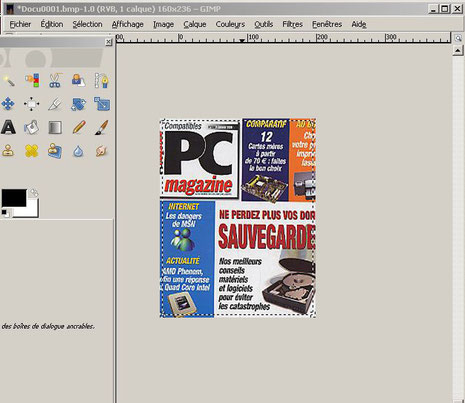Open the Fenêtres menu
Image resolution: width=465 pixels, height=403 pixels.
tap(327, 24)
